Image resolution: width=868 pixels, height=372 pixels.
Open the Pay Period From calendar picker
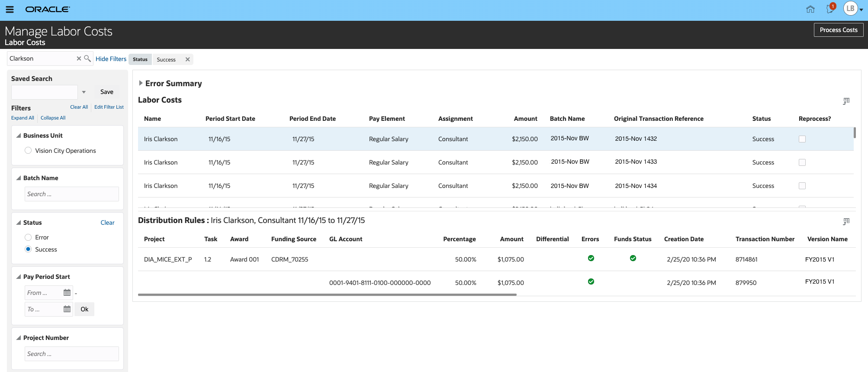click(67, 293)
